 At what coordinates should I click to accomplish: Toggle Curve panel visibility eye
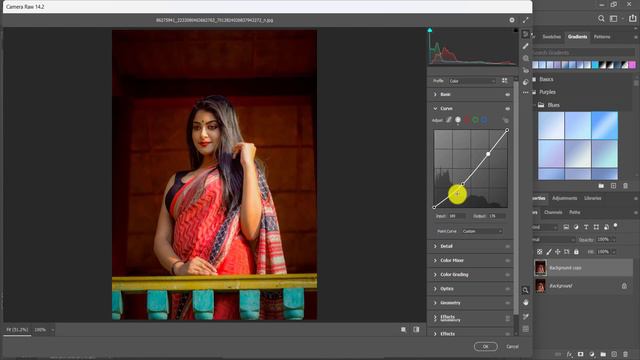click(508, 109)
